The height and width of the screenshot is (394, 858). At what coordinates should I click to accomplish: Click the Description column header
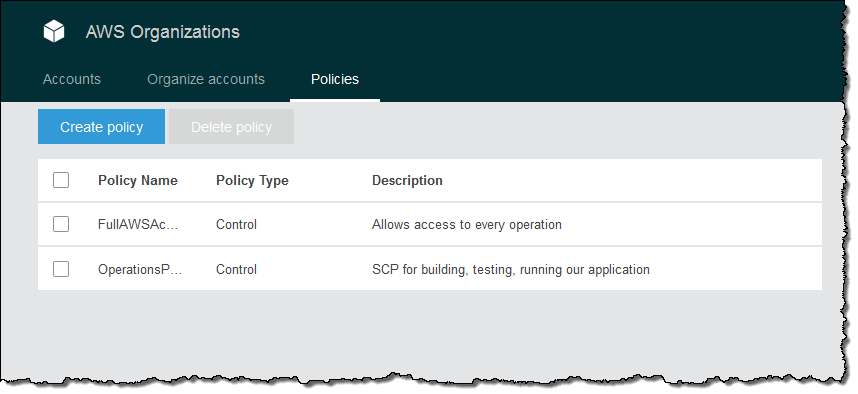click(x=407, y=181)
